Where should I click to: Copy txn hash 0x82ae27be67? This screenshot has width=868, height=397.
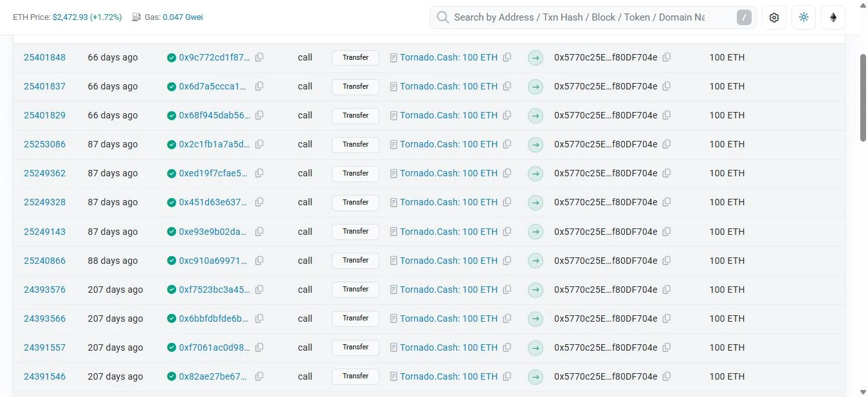pyautogui.click(x=259, y=376)
